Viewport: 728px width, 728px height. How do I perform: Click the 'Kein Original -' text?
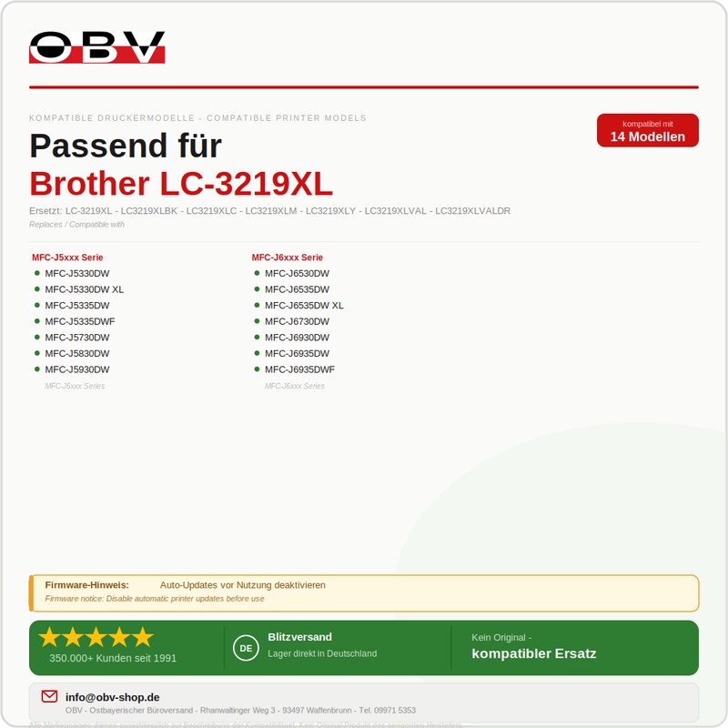tap(501, 638)
